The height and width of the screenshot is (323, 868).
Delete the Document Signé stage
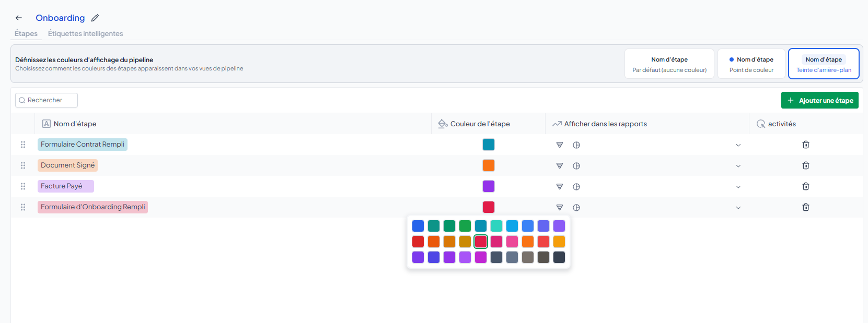tap(806, 165)
